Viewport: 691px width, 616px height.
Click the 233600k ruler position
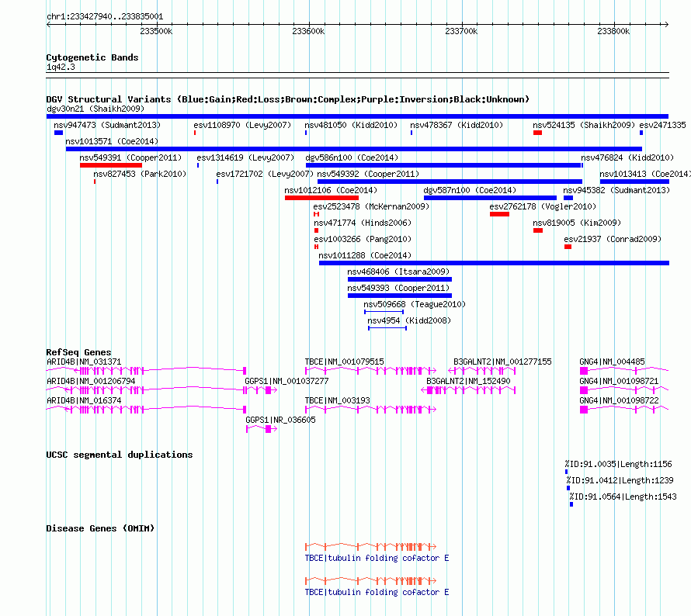pos(308,31)
